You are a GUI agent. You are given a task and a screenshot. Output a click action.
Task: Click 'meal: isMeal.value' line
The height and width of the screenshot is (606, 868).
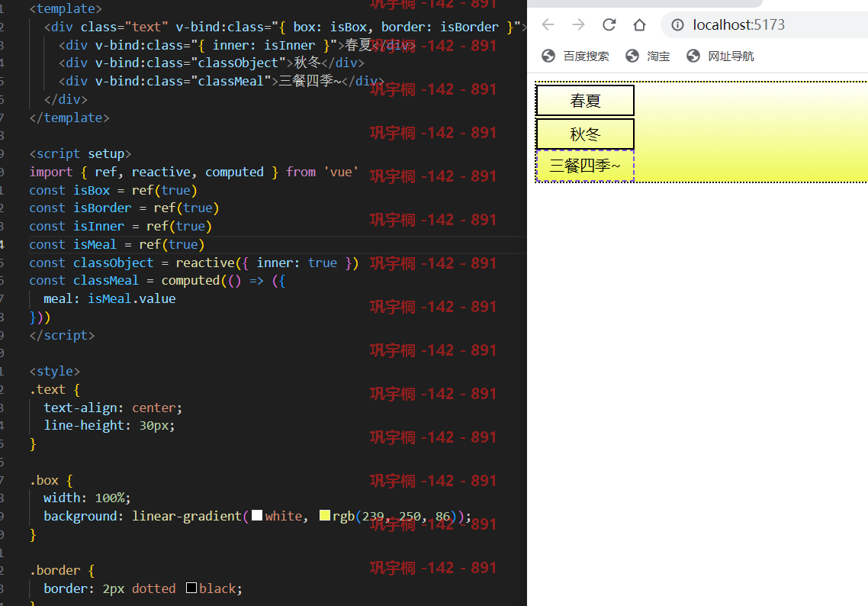click(110, 298)
